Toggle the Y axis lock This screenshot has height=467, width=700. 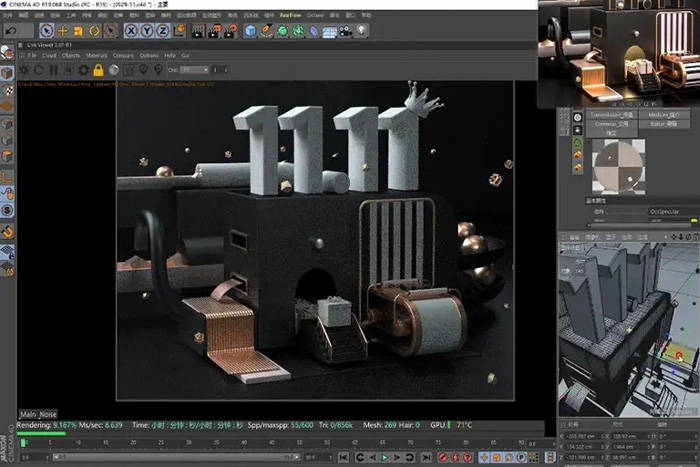(x=147, y=31)
